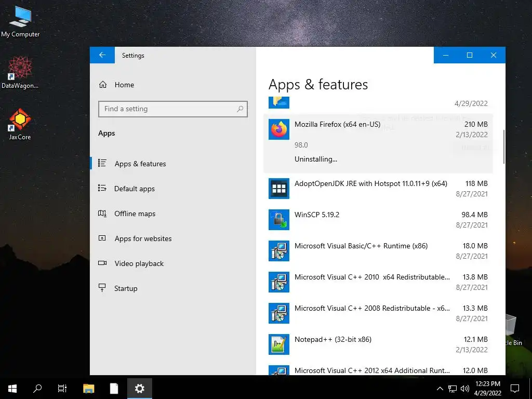The width and height of the screenshot is (532, 399).
Task: Click the blank document icon on the taskbar
Action: 114,389
